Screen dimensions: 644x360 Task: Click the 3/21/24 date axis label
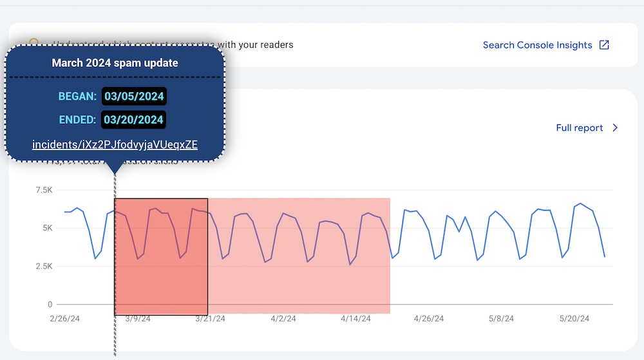[211, 319]
